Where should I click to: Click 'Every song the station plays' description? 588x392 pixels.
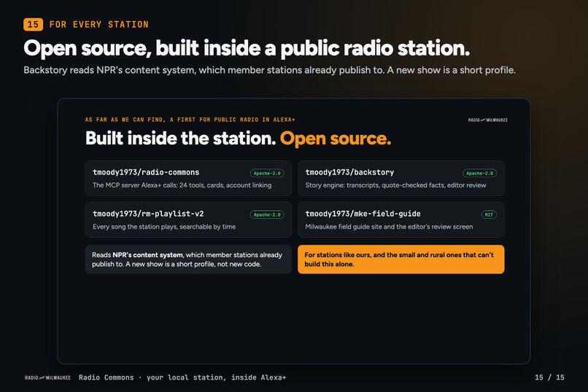(x=164, y=227)
